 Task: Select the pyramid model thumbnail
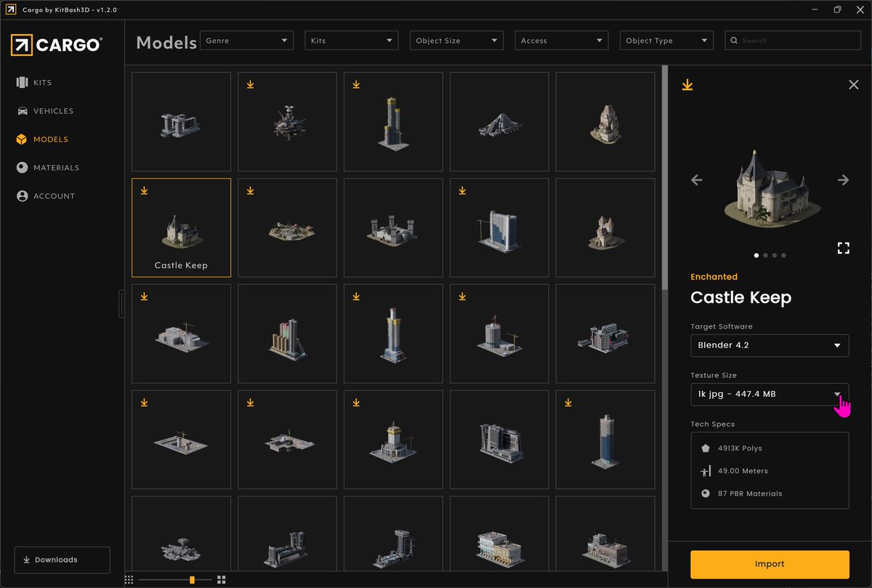pyautogui.click(x=500, y=122)
